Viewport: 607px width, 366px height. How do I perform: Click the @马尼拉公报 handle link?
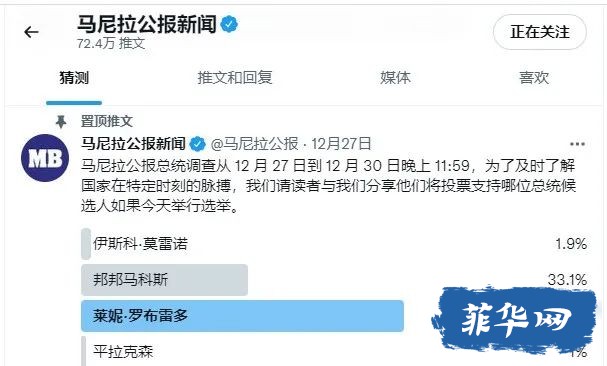[x=254, y=144]
